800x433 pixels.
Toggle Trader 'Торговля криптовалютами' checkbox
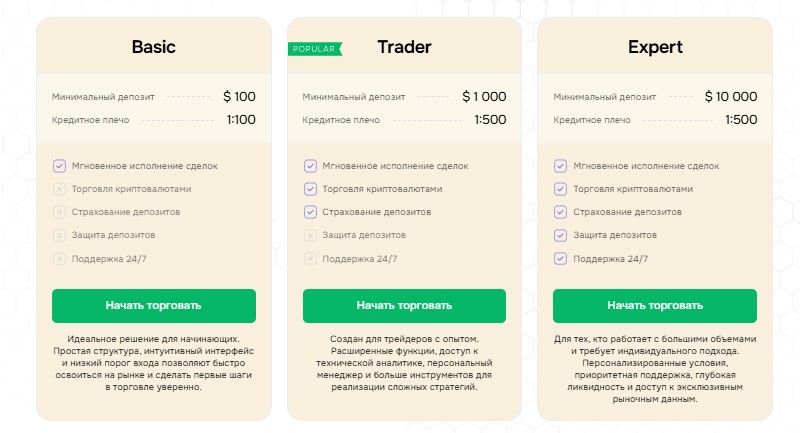pyautogui.click(x=310, y=189)
